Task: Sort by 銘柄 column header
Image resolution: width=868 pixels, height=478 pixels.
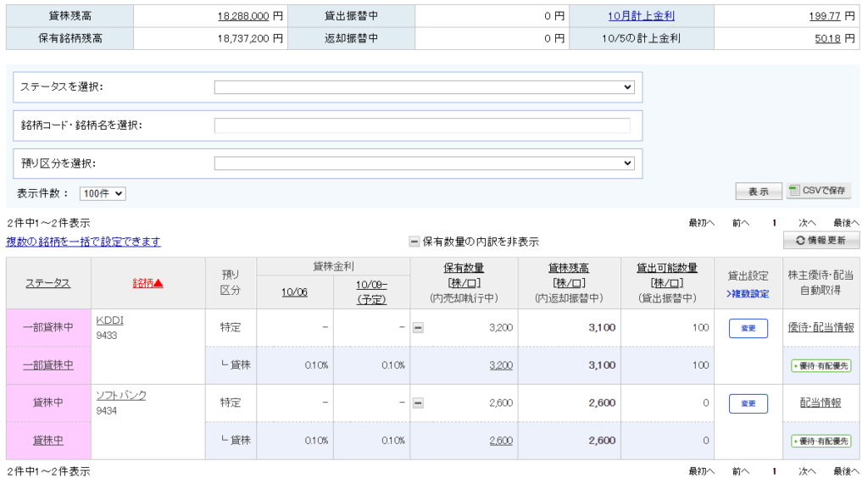Action: coord(147,283)
